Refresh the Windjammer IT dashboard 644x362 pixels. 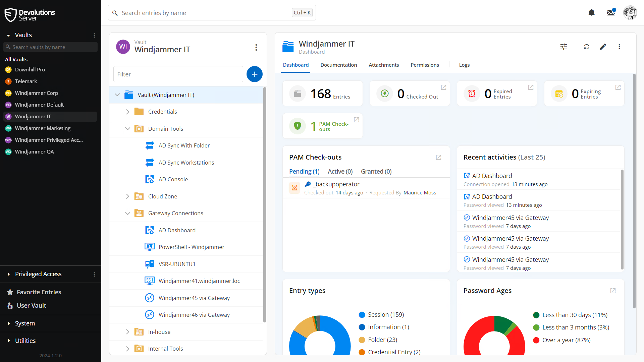(587, 47)
